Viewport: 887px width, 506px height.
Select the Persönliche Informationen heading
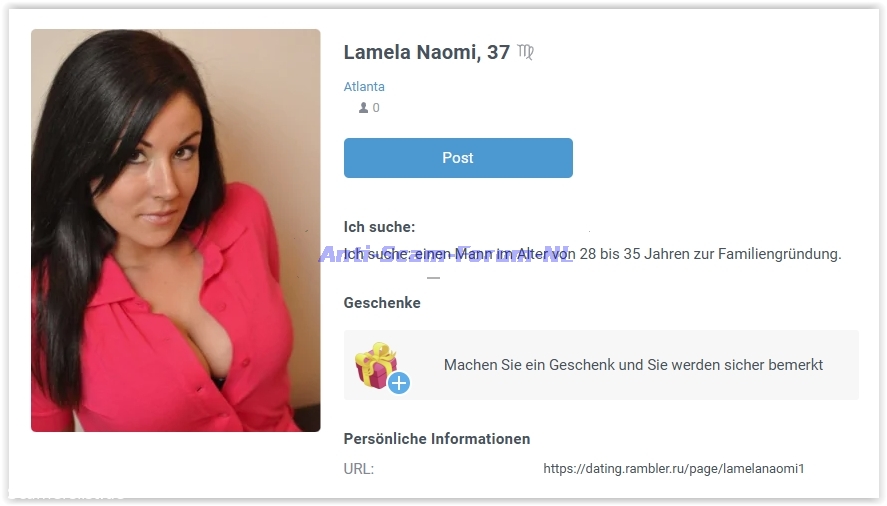(x=437, y=439)
